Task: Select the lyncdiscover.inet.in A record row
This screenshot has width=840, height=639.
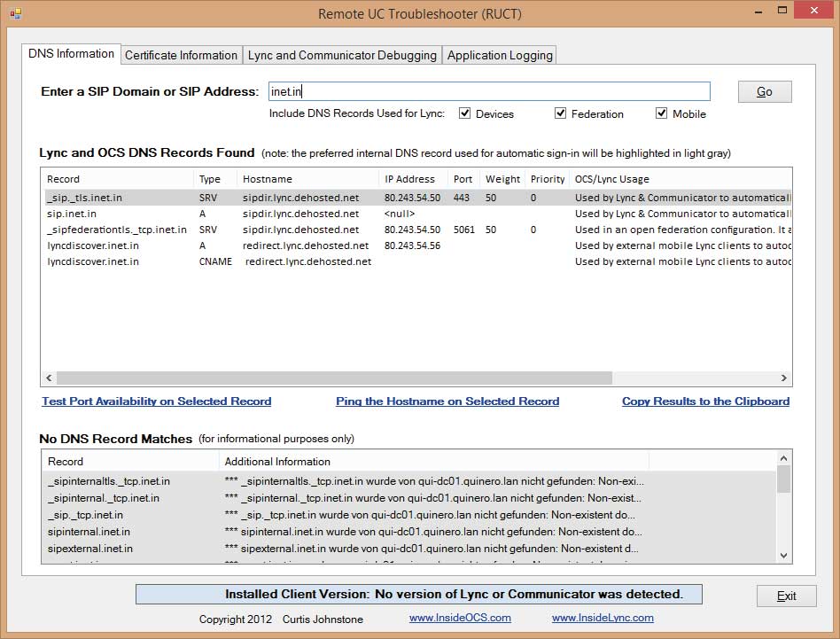Action: [x=418, y=245]
